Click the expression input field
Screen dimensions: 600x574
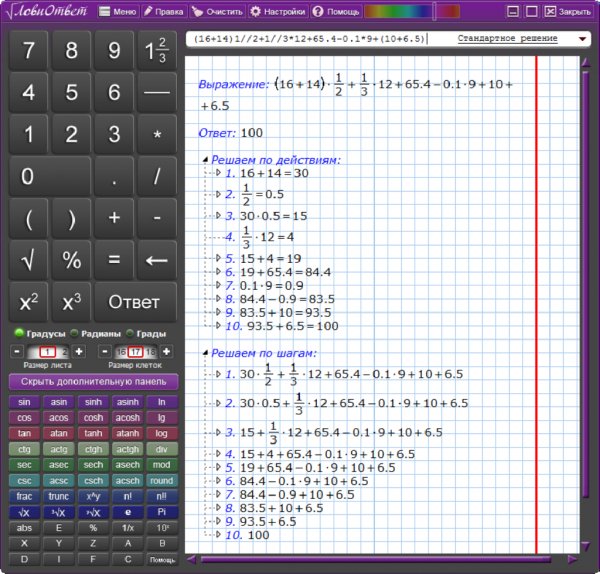coord(310,38)
